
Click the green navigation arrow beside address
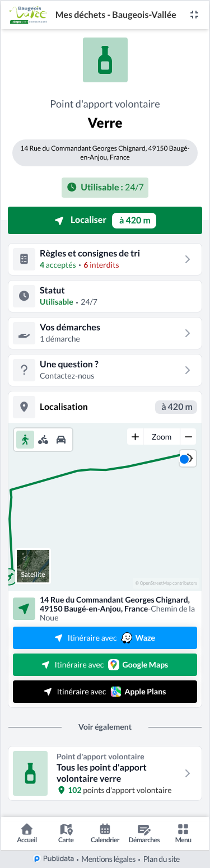tap(24, 608)
